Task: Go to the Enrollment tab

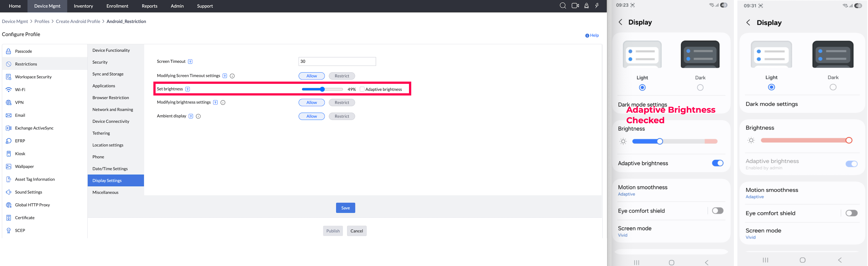Action: (x=117, y=6)
